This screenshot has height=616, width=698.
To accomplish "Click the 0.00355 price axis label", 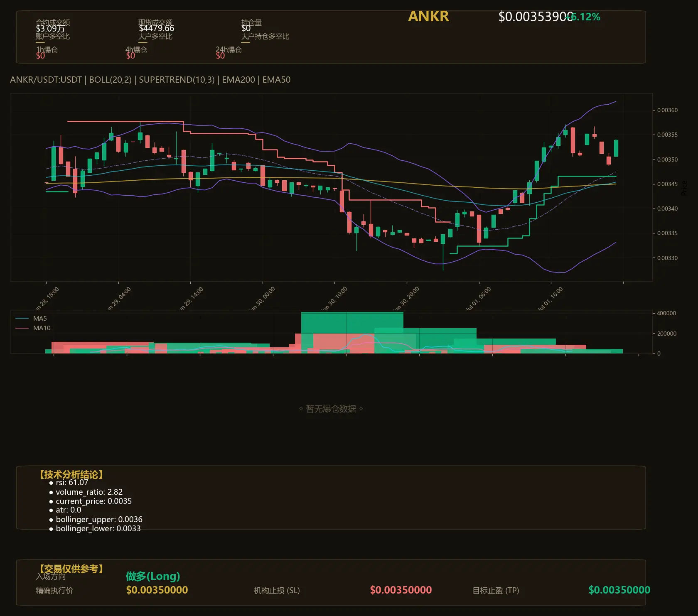I will [x=667, y=135].
